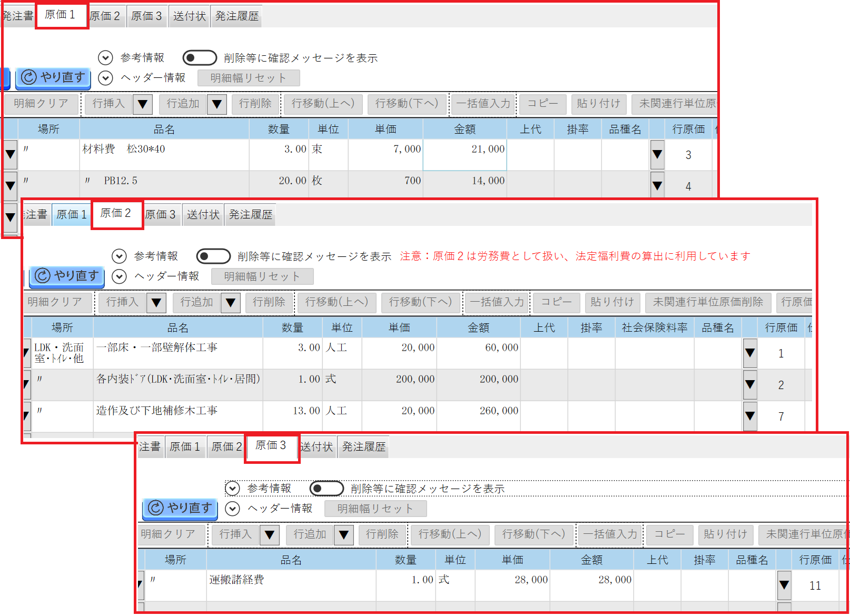Open 発注履歴 tab in the 原価3 screen
The height and width of the screenshot is (616, 850).
(x=364, y=447)
